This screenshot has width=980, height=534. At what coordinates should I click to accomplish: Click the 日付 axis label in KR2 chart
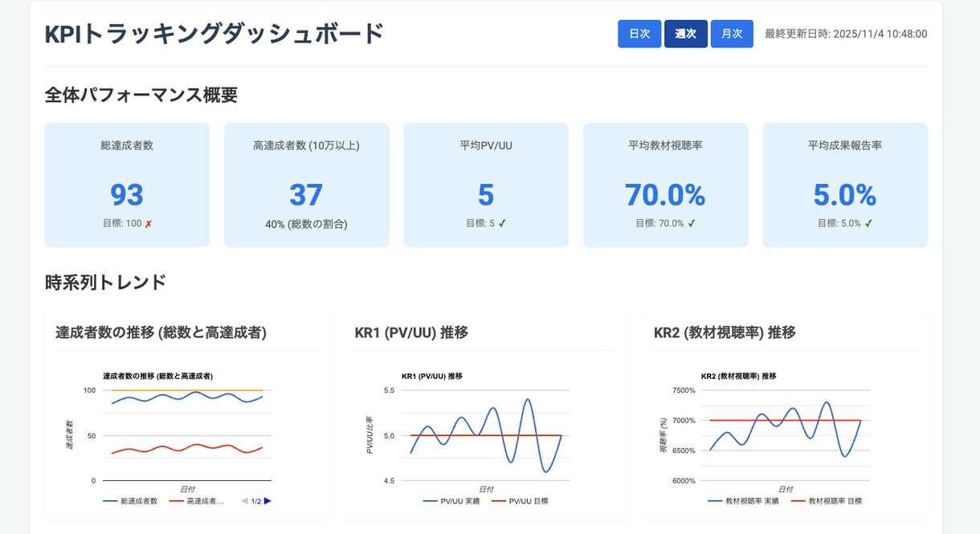click(x=786, y=489)
